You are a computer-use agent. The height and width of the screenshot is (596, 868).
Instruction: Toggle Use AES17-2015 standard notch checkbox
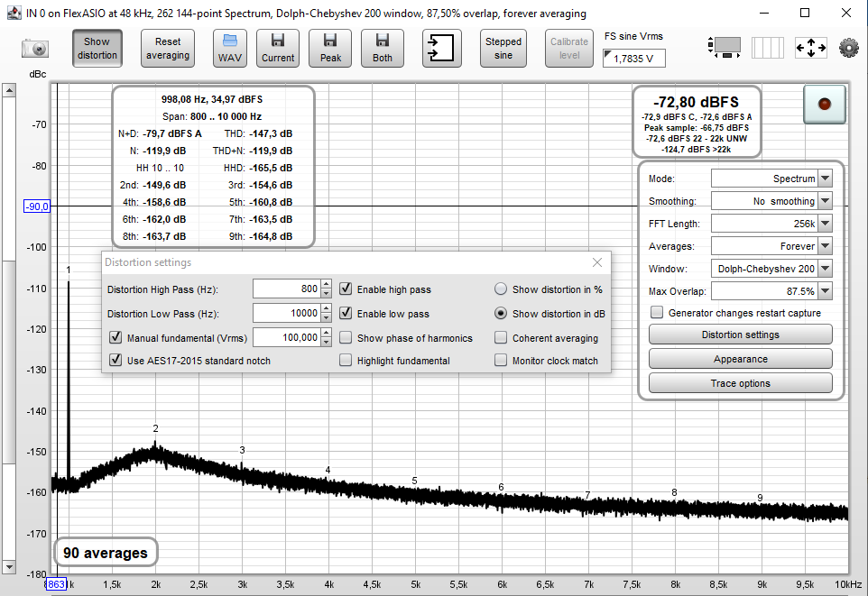tap(115, 361)
